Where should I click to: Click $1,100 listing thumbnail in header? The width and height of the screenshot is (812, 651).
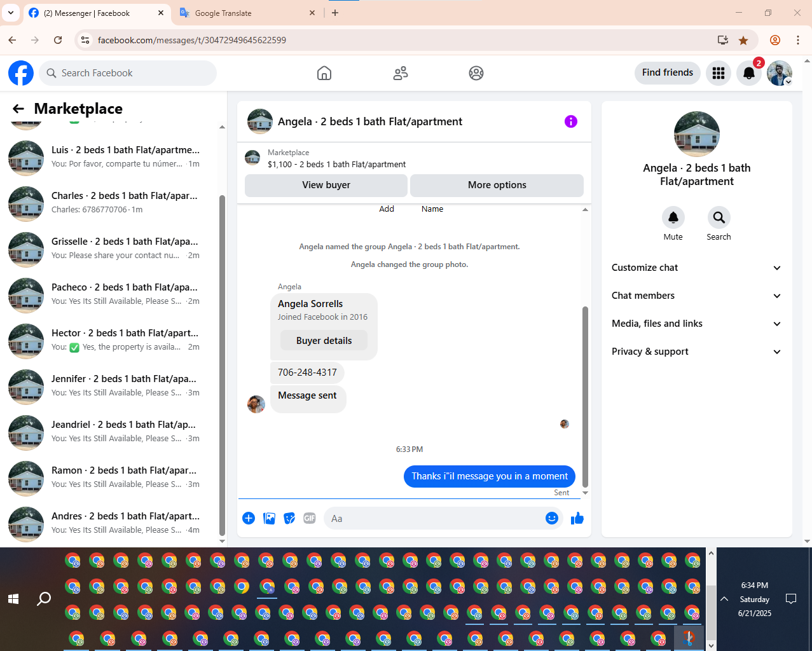click(252, 158)
